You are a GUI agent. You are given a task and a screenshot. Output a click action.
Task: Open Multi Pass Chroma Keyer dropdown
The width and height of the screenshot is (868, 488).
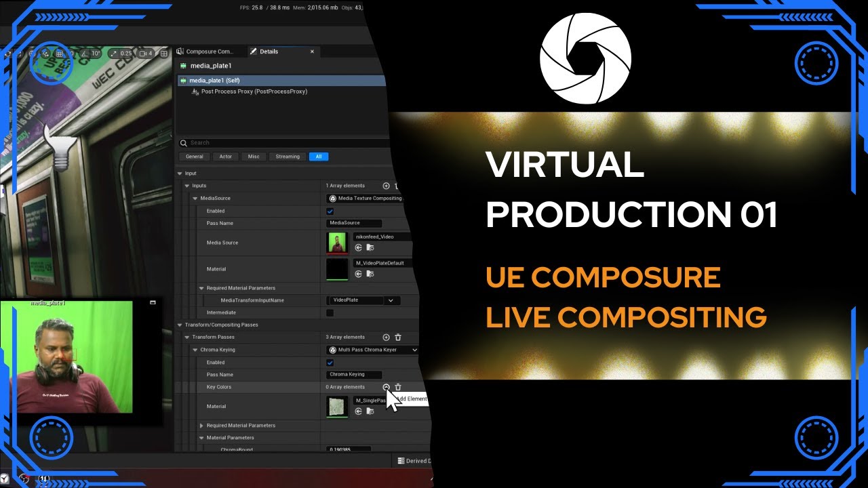coord(373,350)
